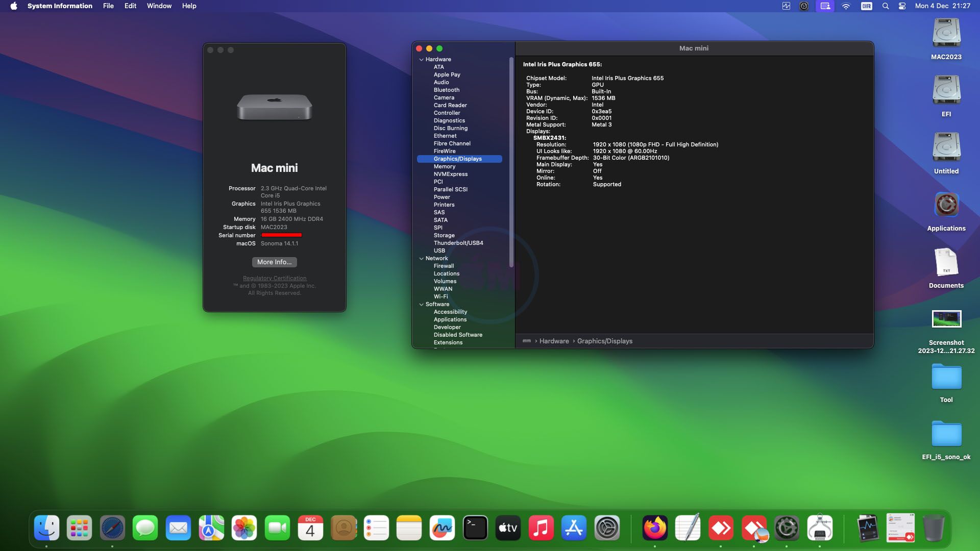Open Notes app in the Dock
Screen dimensions: 980x551
pyautogui.click(x=409, y=528)
